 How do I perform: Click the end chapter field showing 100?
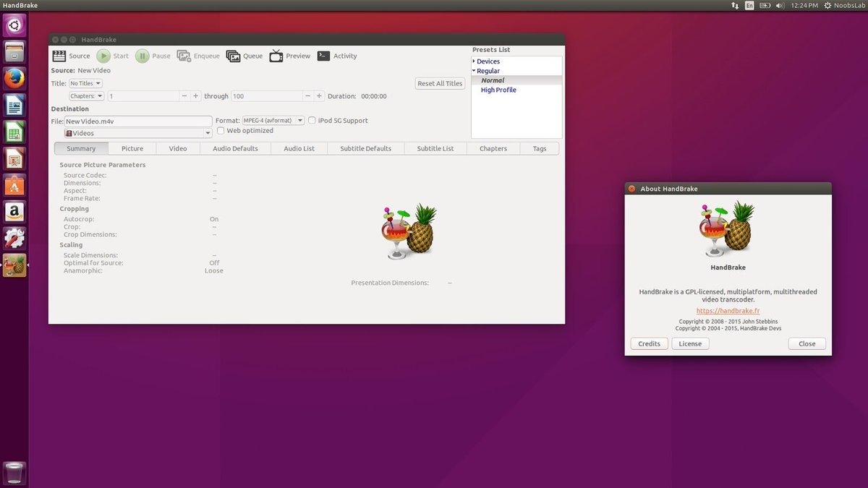pos(265,96)
